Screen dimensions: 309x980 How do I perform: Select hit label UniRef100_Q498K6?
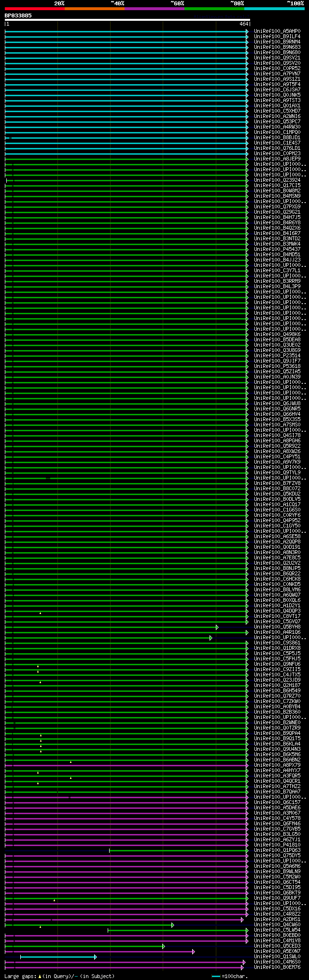[277, 335]
